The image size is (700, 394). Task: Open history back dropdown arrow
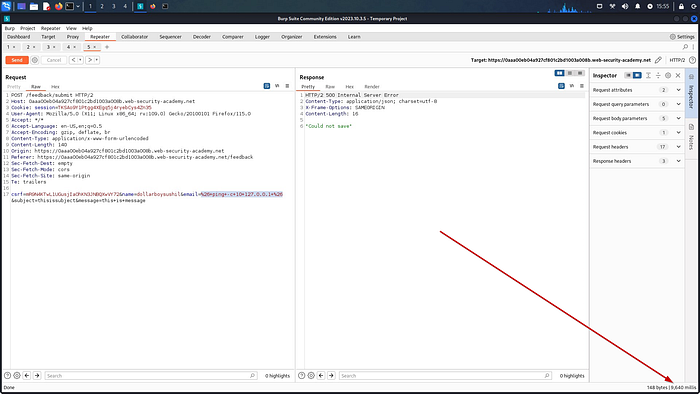tap(80, 60)
